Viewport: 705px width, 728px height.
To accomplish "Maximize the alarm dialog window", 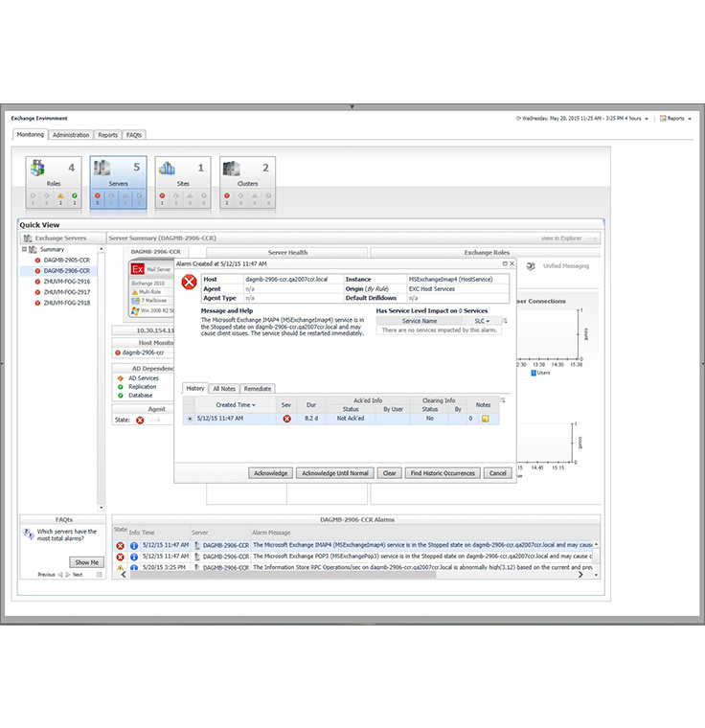I will coord(505,263).
